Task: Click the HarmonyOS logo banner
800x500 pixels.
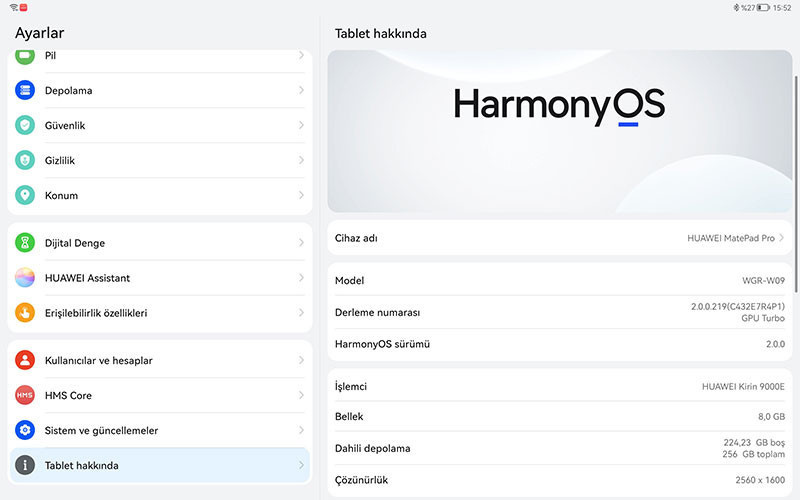Action: click(x=559, y=131)
